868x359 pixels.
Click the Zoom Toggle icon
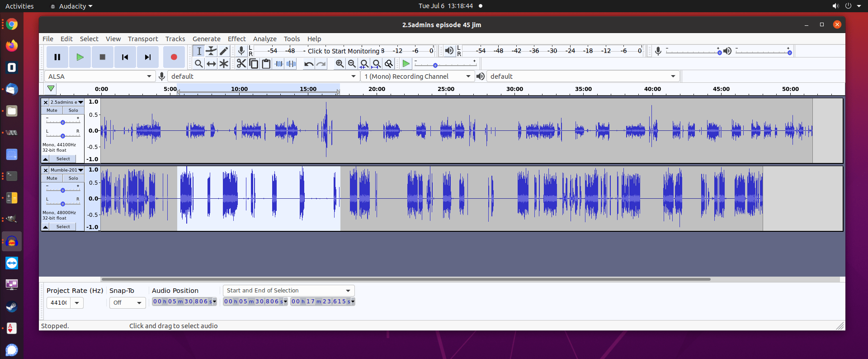[x=389, y=64]
